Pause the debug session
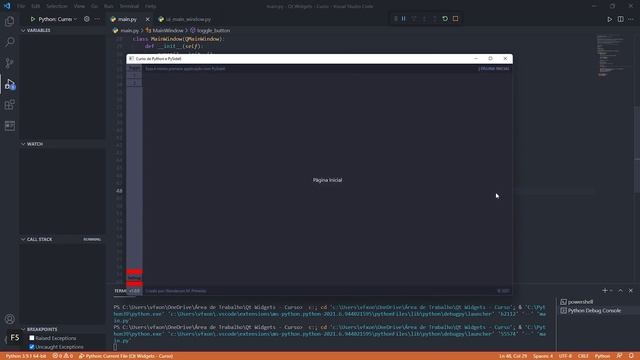The width and height of the screenshot is (640, 360). click(x=404, y=19)
